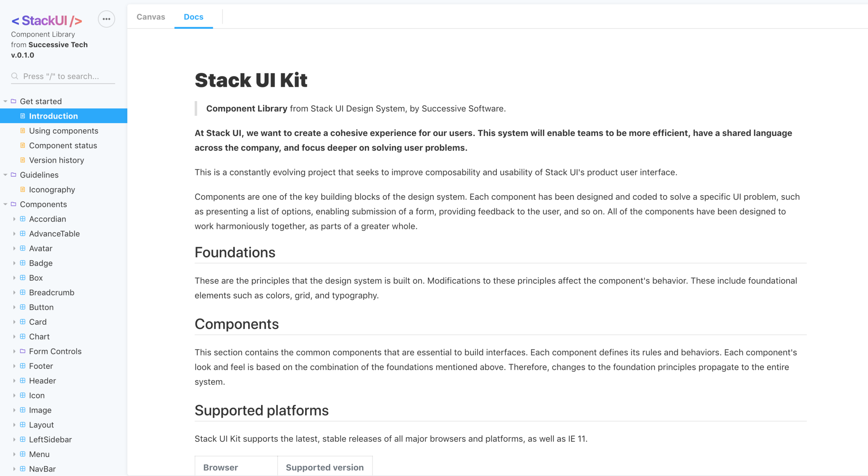Collapse the Components tree section

5,204
